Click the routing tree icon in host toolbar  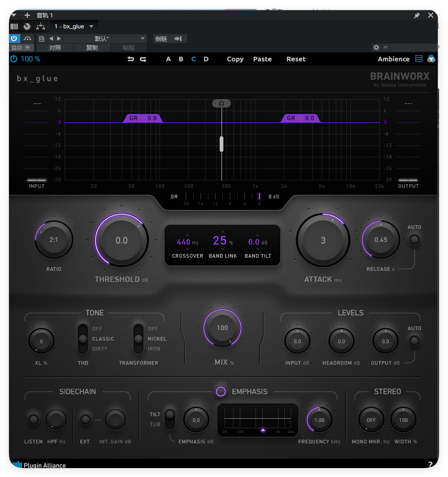point(40,26)
